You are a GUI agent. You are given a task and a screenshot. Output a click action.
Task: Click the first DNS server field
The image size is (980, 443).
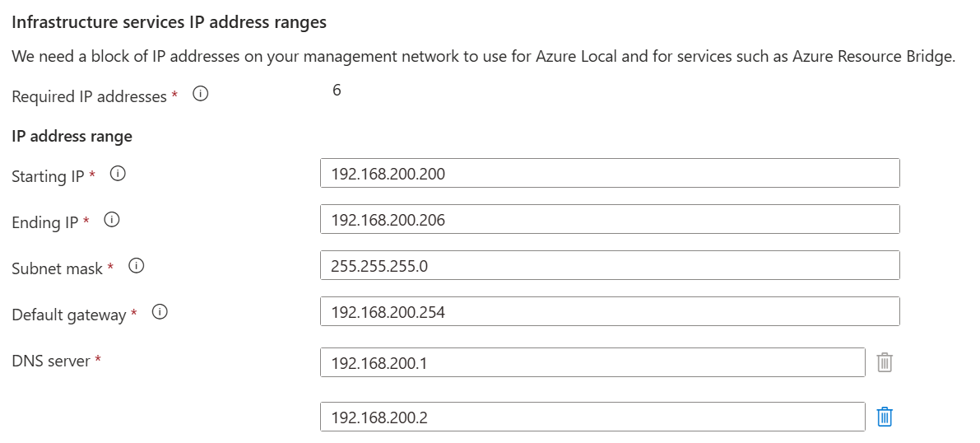592,362
